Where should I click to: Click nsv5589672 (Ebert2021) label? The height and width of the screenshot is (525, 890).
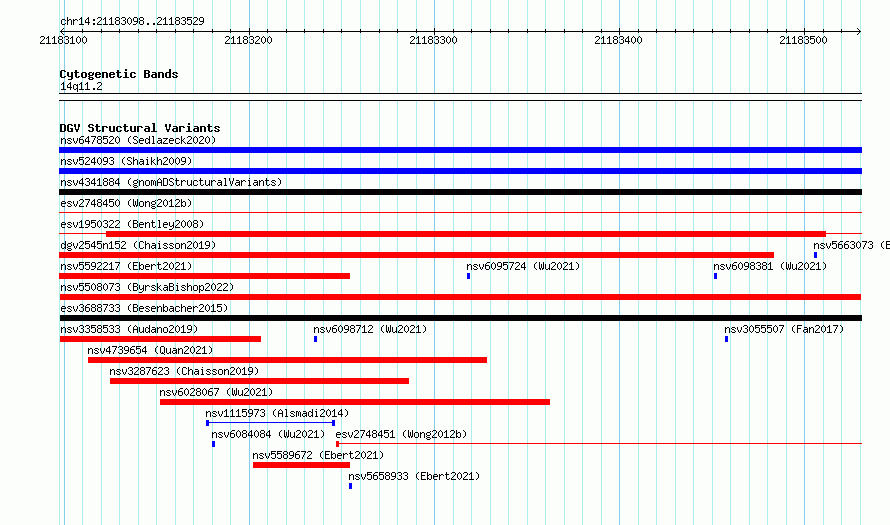click(x=318, y=455)
